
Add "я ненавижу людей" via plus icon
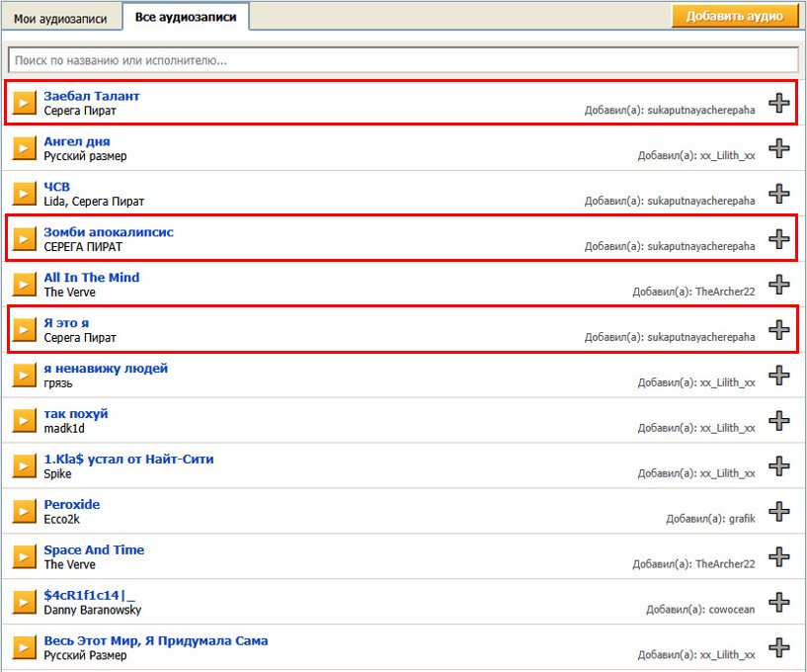(x=779, y=375)
